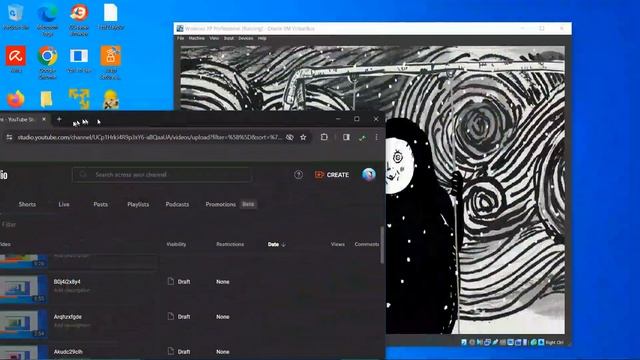Open the browser three-dot menu
The image size is (640, 360).
coord(376,138)
